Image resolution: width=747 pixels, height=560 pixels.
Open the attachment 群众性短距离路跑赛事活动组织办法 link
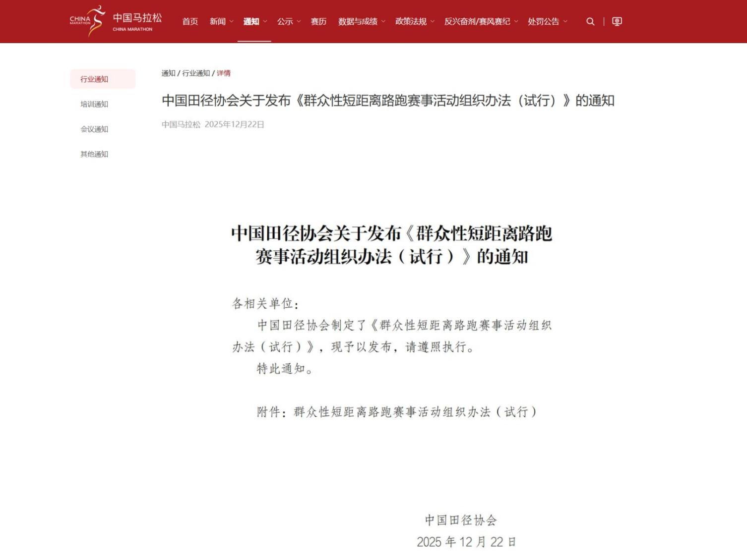pyautogui.click(x=415, y=411)
